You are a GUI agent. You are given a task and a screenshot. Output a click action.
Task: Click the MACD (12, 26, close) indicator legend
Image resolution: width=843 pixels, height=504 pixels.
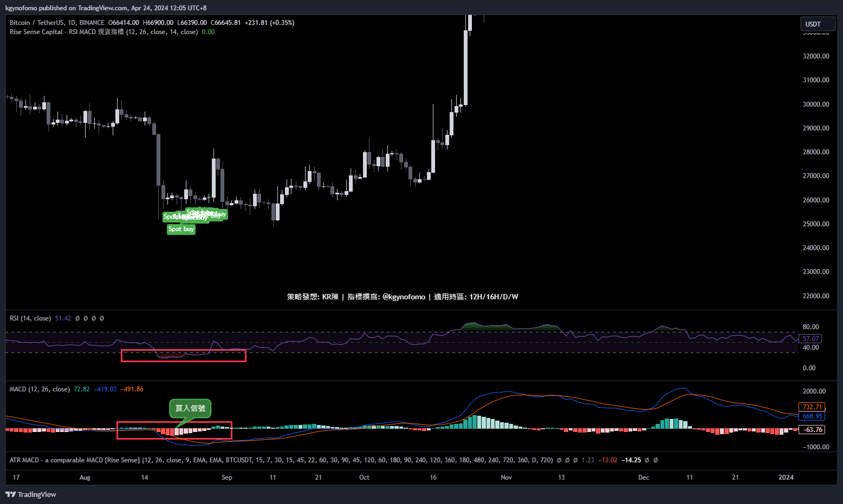(x=40, y=389)
